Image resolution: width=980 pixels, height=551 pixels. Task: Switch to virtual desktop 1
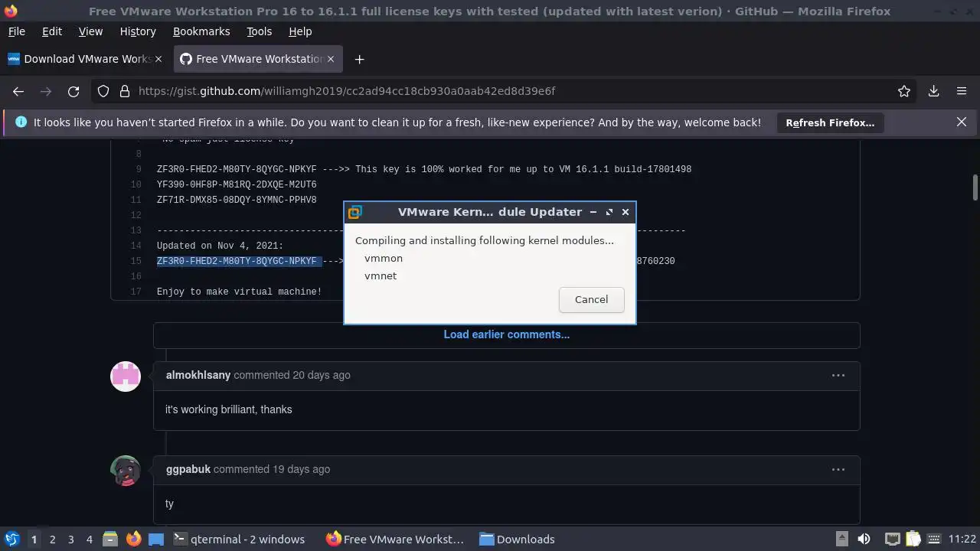(34, 539)
